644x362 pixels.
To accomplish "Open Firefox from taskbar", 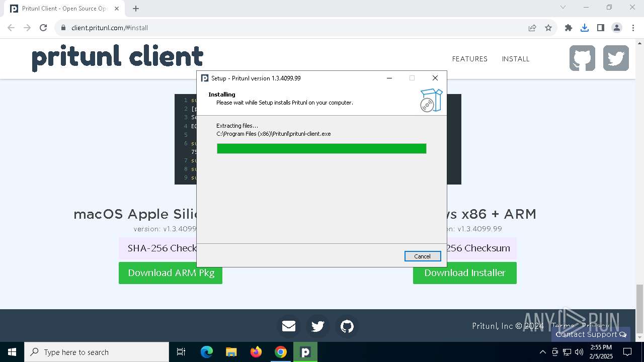I will [x=256, y=352].
